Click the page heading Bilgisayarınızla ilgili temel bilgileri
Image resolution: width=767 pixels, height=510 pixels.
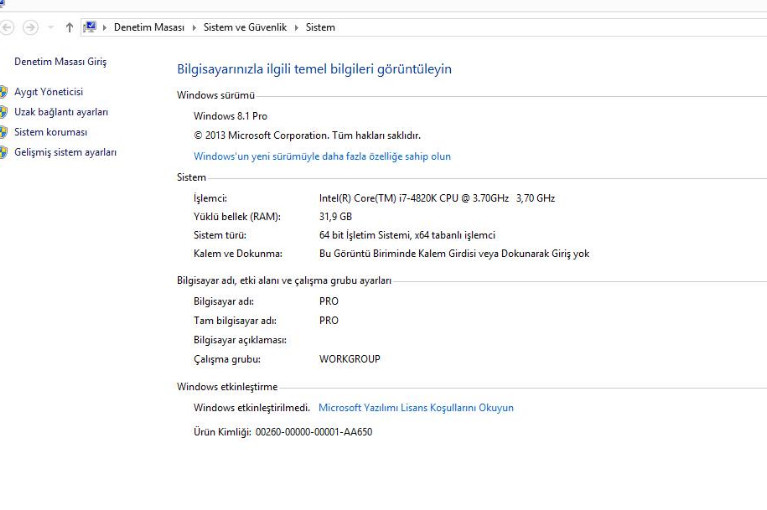point(314,69)
